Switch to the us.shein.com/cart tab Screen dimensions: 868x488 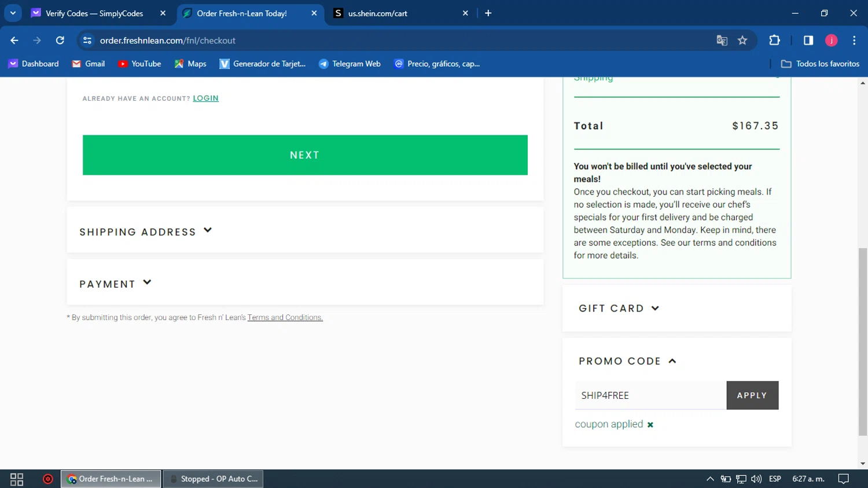click(377, 13)
